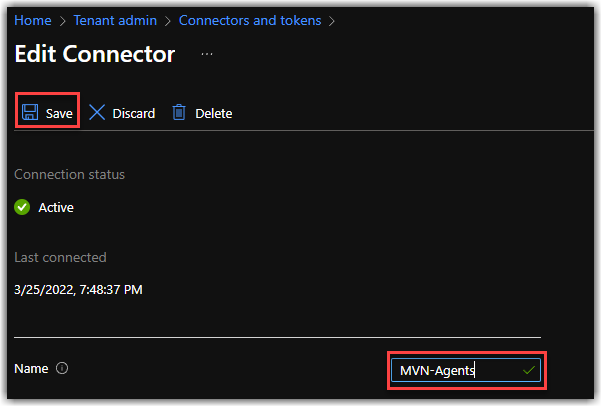Screen dimensions: 602x407
Task: Click the Active status text
Action: click(x=56, y=208)
